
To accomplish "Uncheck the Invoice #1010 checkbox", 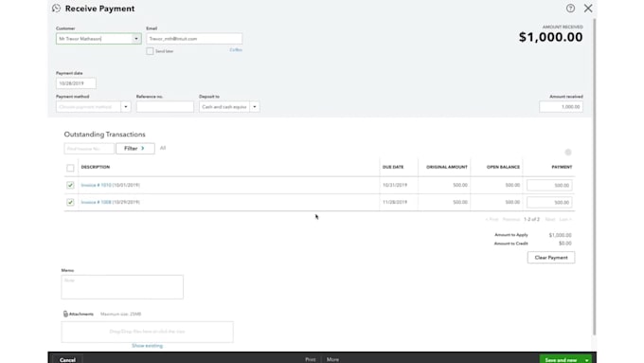I will pos(70,185).
